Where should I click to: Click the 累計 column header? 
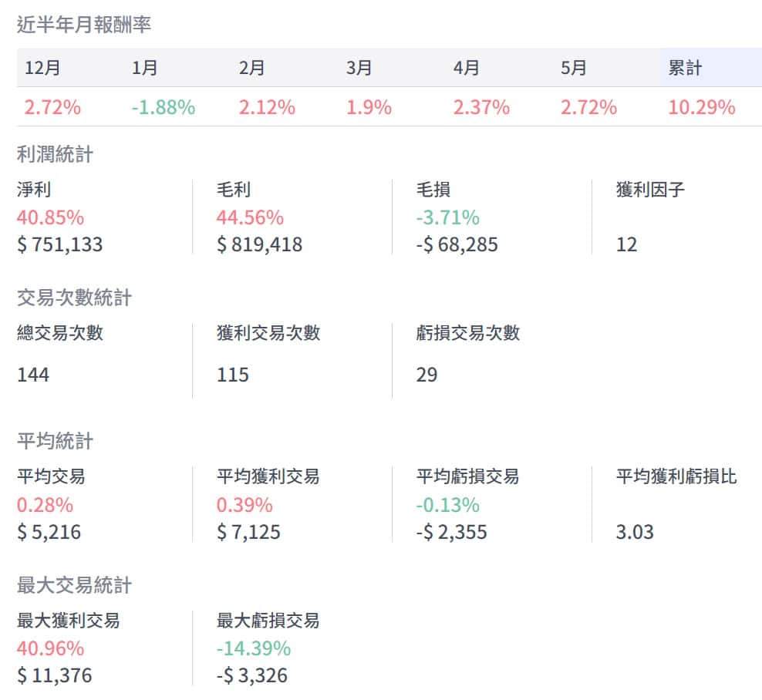685,68
